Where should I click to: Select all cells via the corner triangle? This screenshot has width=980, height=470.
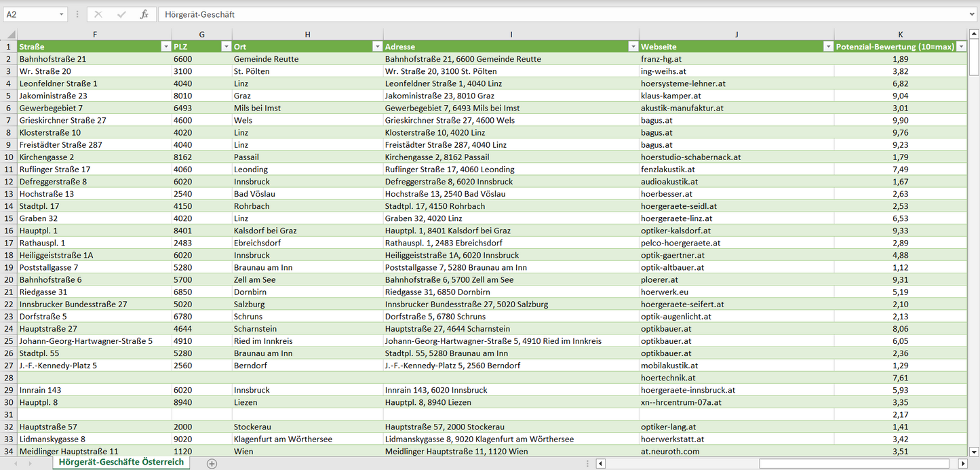(9, 34)
